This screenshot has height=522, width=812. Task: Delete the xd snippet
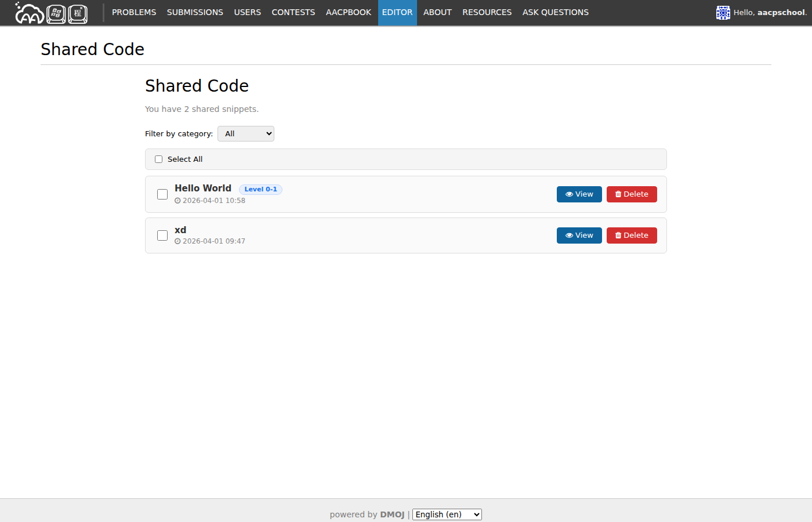631,235
